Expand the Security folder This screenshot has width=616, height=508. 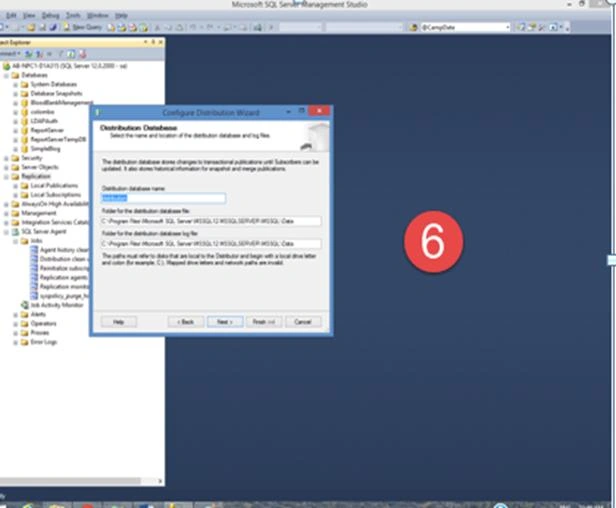tap(6, 158)
